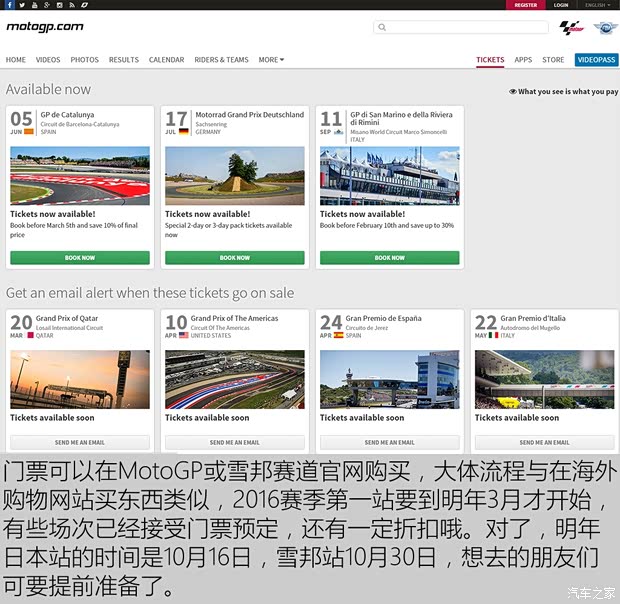Book now for GP de Catalunya

click(x=80, y=257)
